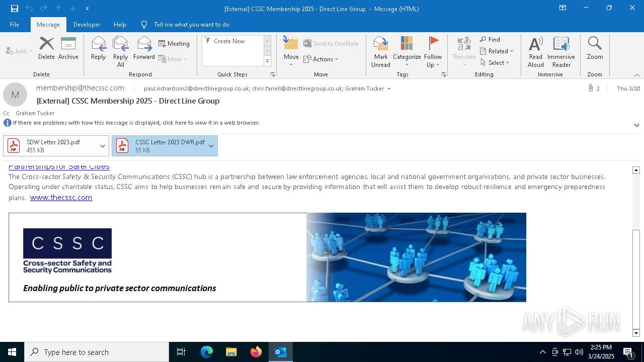644x362 pixels.
Task: Click Tell me what you want to do
Action: [x=191, y=25]
